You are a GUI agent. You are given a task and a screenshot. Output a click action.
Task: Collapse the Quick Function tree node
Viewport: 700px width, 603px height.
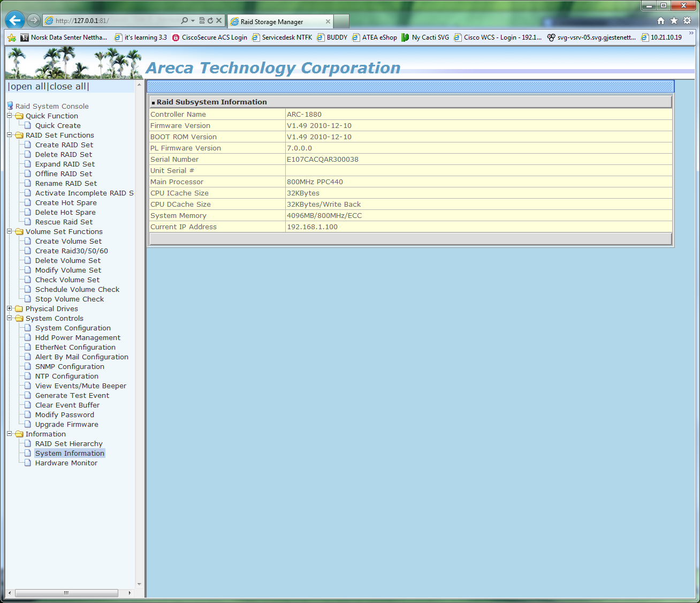coord(9,116)
